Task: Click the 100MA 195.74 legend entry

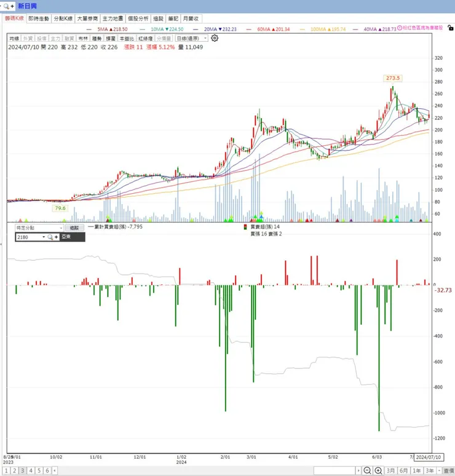Action: click(323, 29)
